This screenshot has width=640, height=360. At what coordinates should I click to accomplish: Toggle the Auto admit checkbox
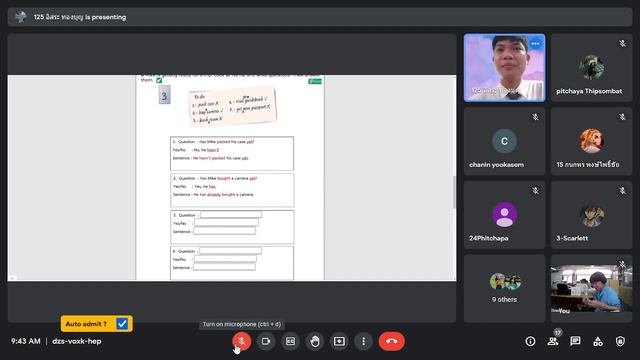click(122, 324)
